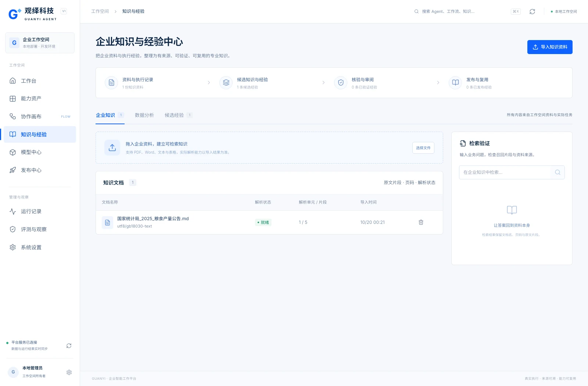Focus the 在企业知识中检索 input field
This screenshot has height=386, width=588.
point(512,172)
